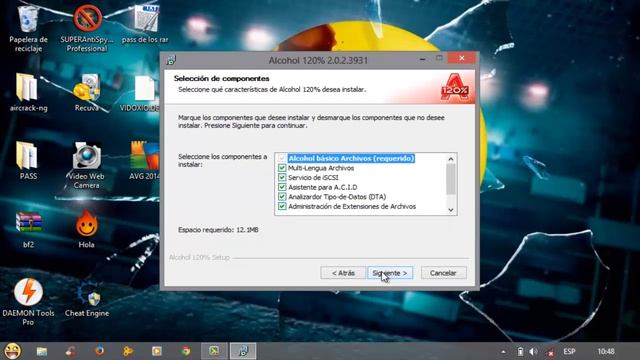Select the PASS folder icon
Image resolution: width=640 pixels, height=360 pixels.
28,160
